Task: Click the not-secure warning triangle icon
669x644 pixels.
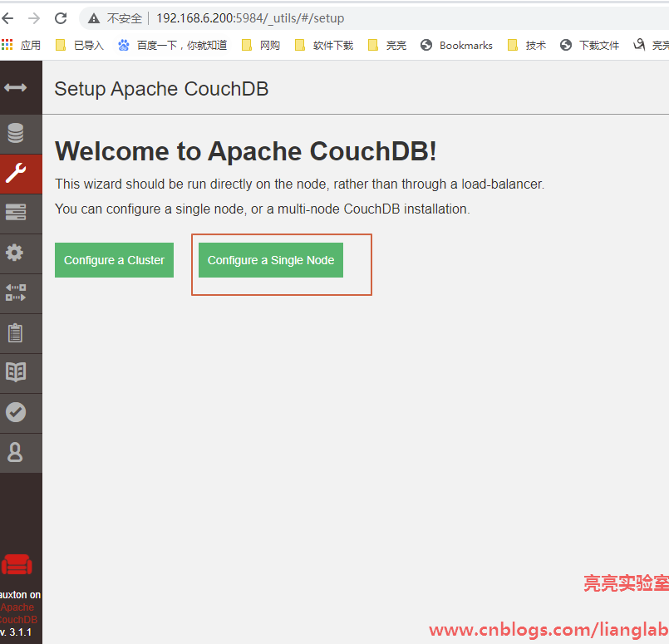Action: tap(94, 18)
